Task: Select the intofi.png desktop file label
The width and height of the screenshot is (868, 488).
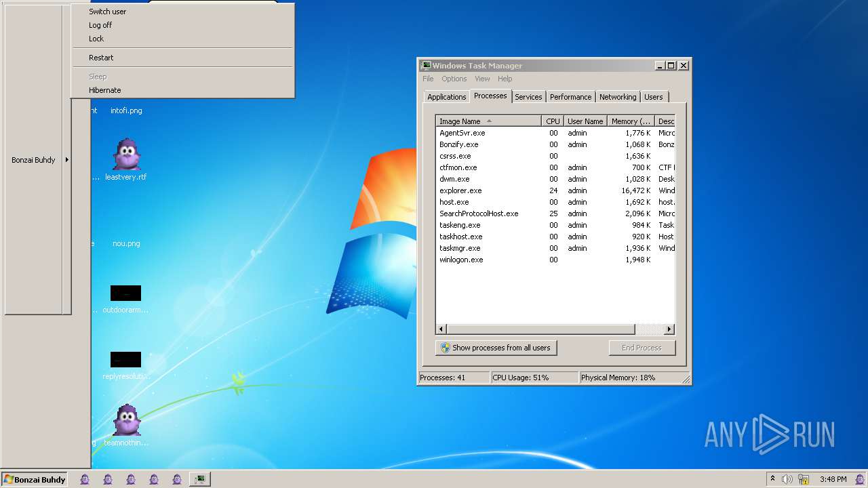Action: (126, 110)
